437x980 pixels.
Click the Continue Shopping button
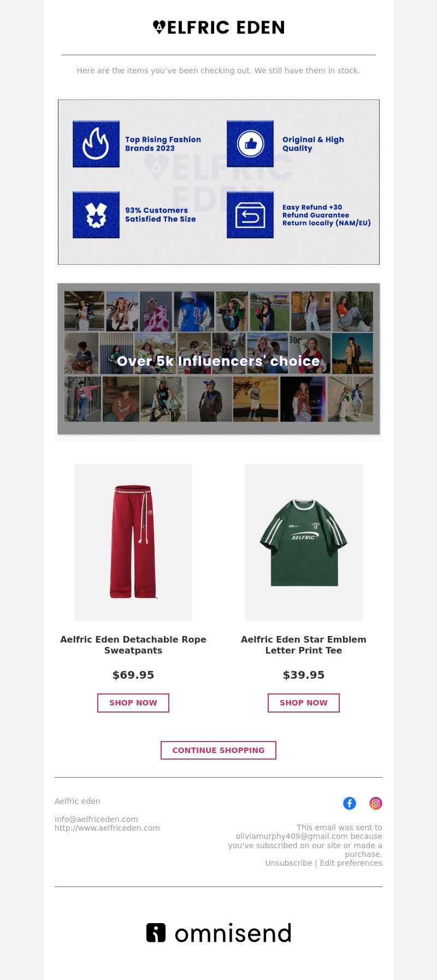(218, 750)
